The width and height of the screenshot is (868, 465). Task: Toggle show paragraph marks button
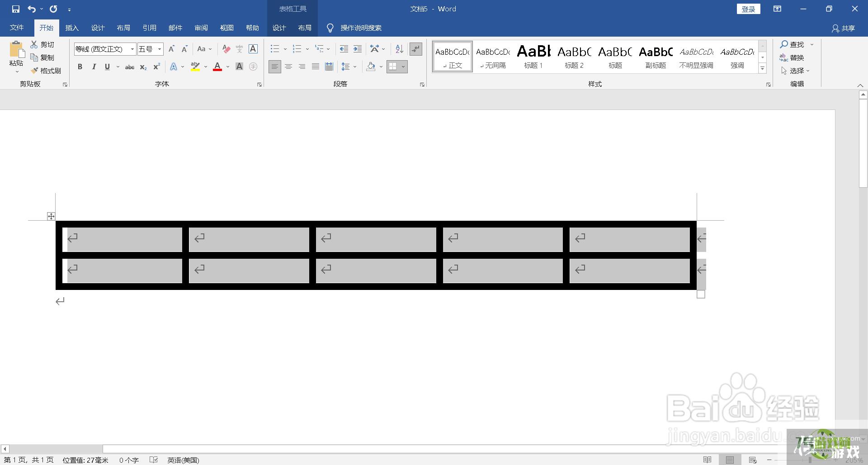415,49
